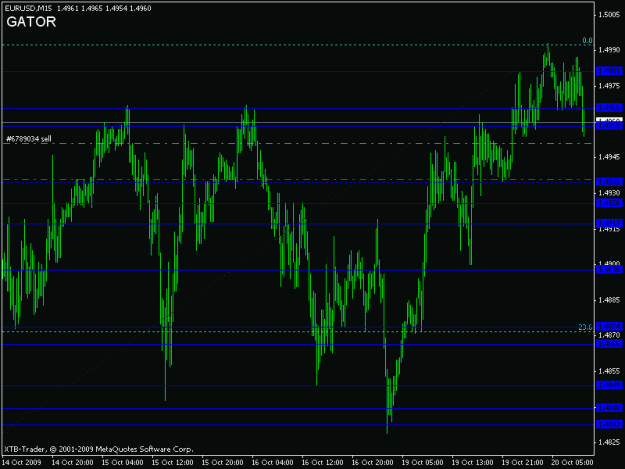
Task: Click the XTB-Trader MetaQuotes copyright text
Action: [99, 449]
